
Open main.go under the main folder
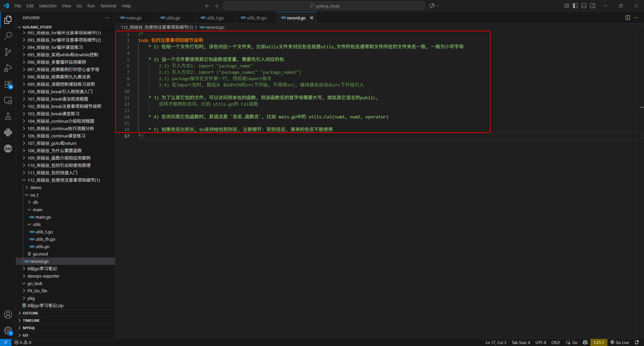tap(65, 217)
